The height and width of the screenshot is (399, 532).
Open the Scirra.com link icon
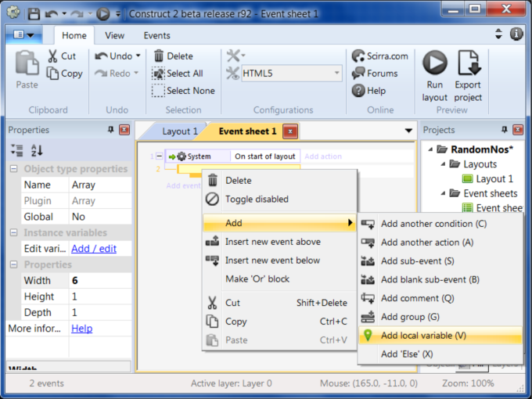tap(358, 56)
